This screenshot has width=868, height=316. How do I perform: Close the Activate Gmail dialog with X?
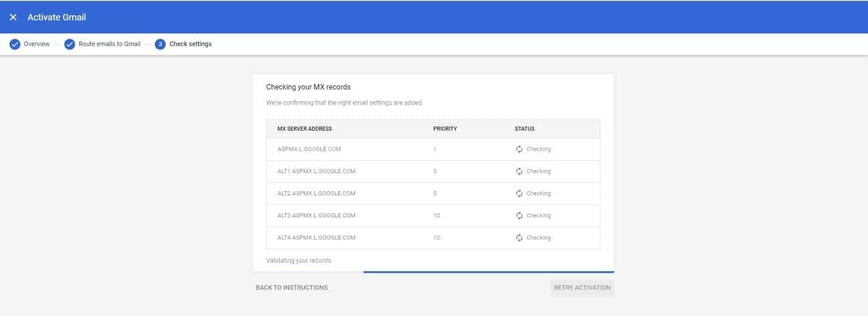pyautogui.click(x=13, y=17)
